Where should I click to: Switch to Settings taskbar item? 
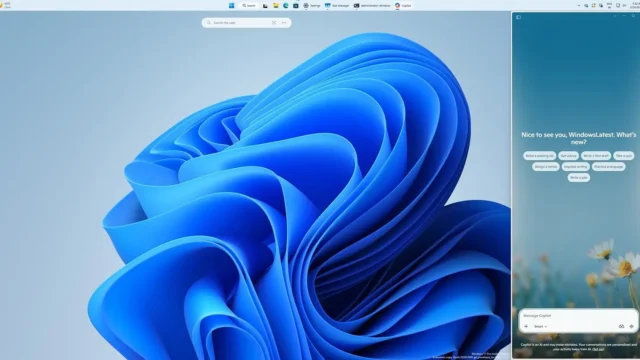click(x=312, y=5)
